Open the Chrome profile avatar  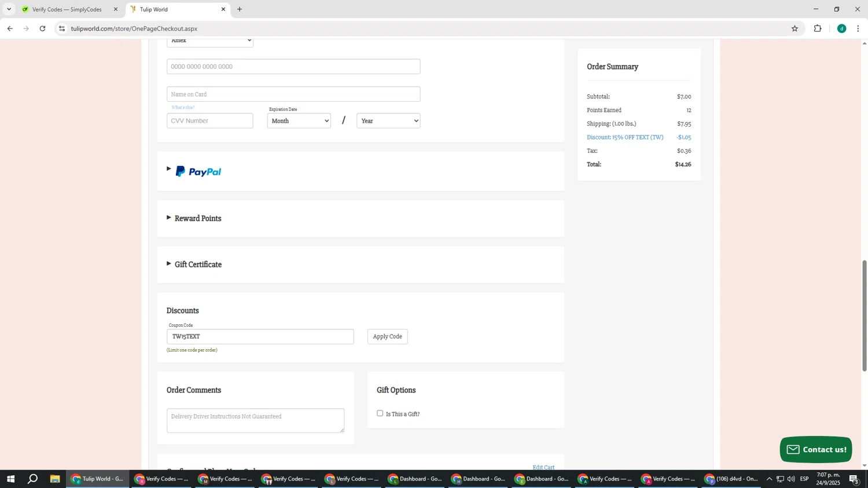pos(841,28)
